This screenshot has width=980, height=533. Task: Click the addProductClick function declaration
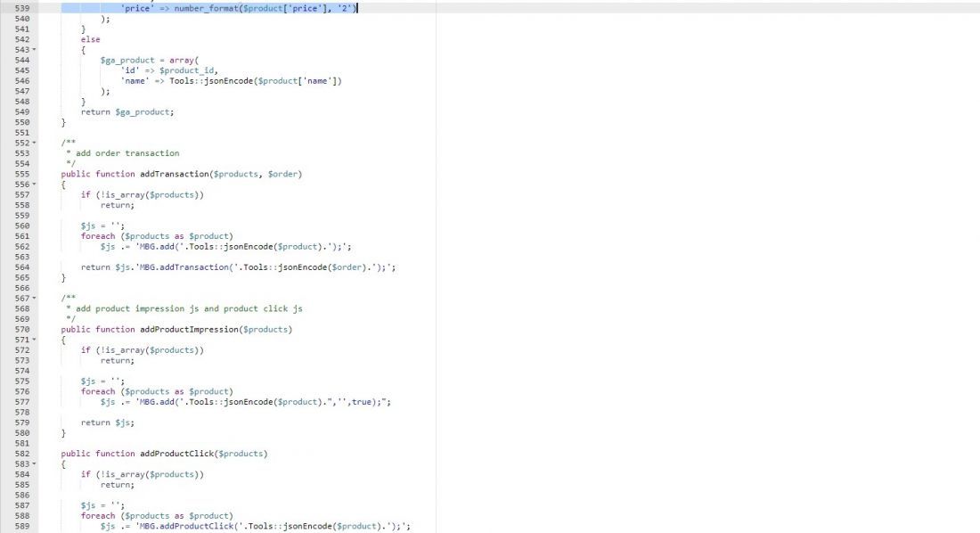(x=164, y=454)
